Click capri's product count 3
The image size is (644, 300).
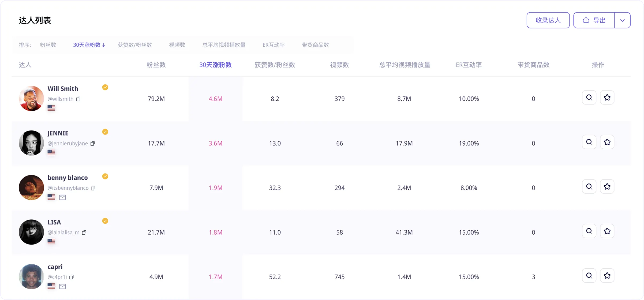533,277
